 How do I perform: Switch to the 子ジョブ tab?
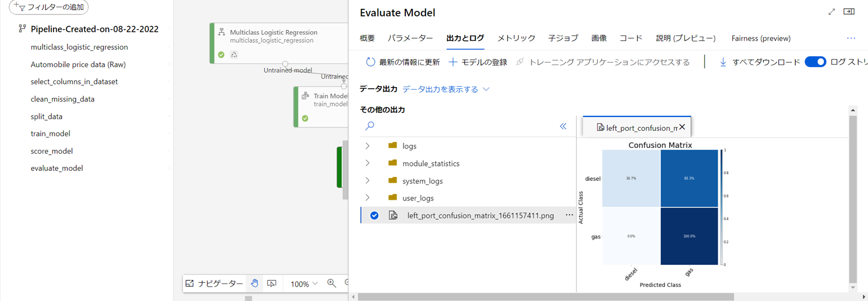click(563, 38)
